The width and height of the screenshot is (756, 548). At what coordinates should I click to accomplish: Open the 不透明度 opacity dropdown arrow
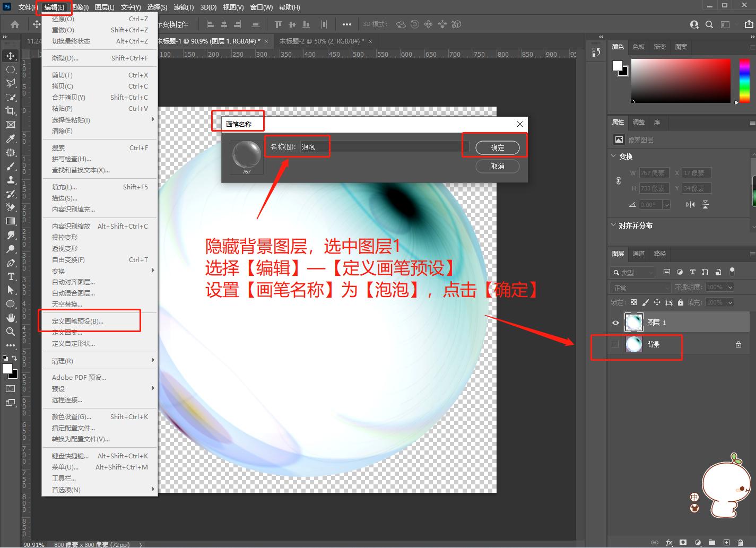pyautogui.click(x=730, y=287)
